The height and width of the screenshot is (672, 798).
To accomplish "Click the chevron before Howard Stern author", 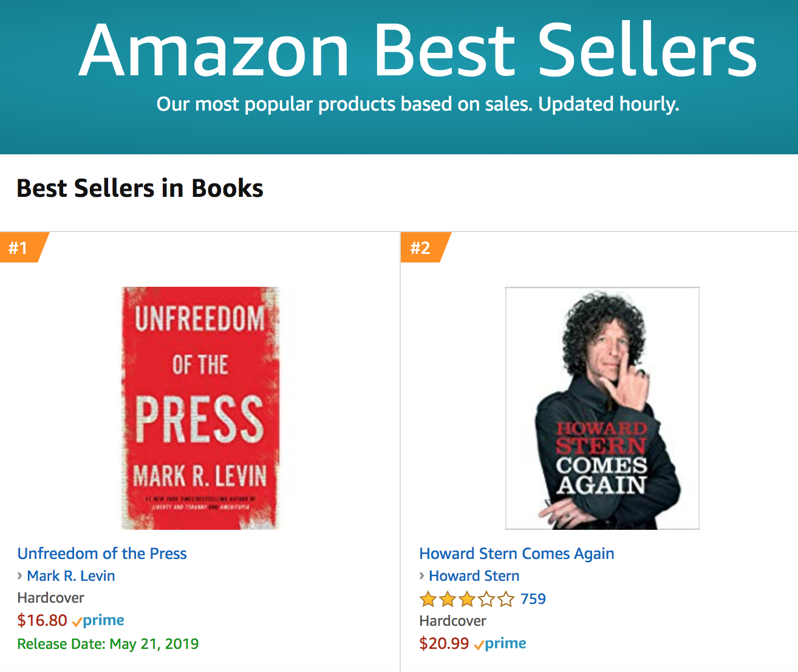I will click(x=422, y=575).
